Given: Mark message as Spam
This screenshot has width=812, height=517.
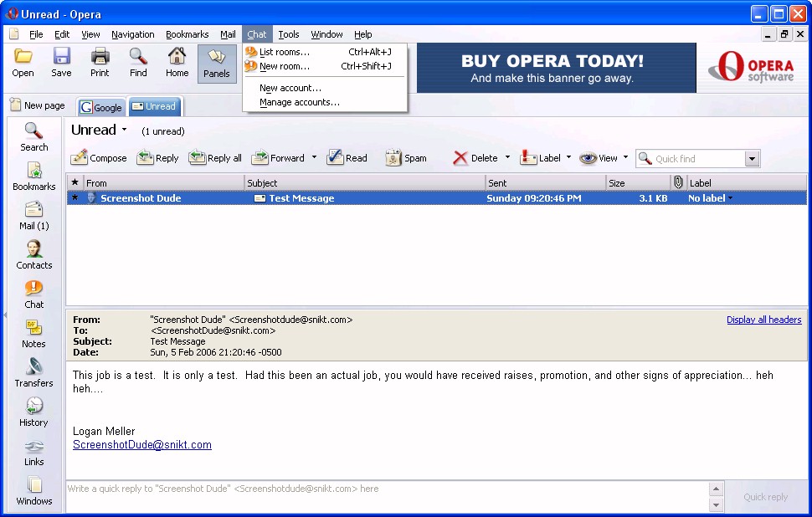Looking at the screenshot, I should click(x=406, y=158).
